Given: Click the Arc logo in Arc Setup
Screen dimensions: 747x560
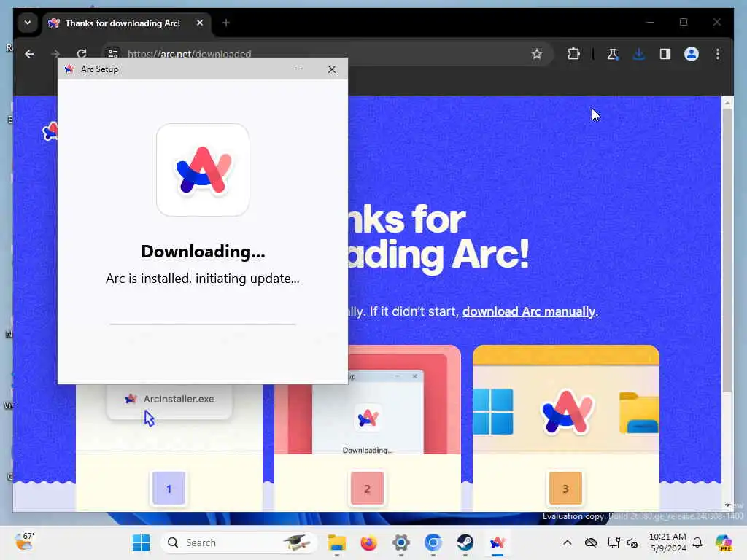Looking at the screenshot, I should pyautogui.click(x=203, y=169).
